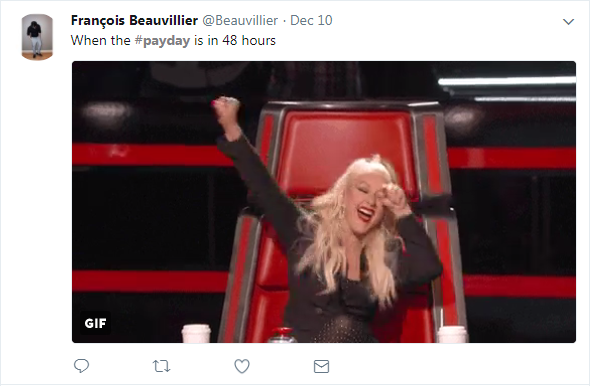
Task: Click the words "When the" in the tweet
Action: click(x=100, y=40)
